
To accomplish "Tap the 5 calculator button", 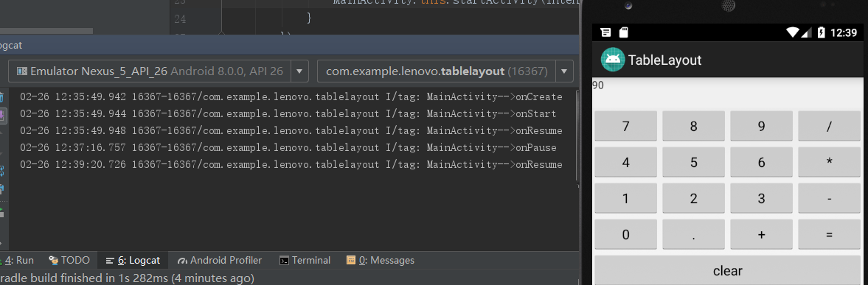I will [694, 162].
